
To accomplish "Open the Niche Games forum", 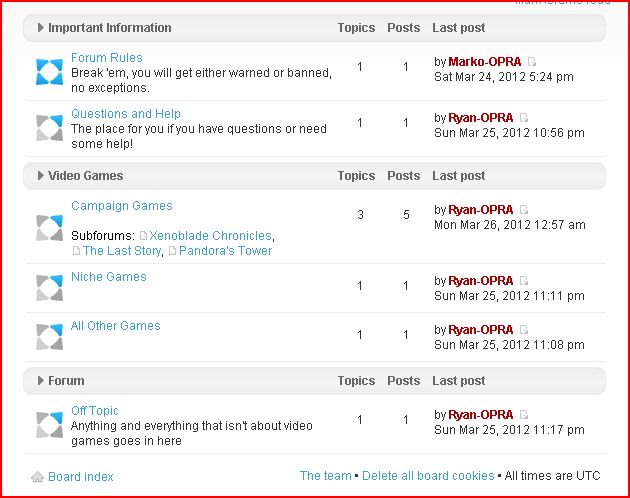I will tap(109, 277).
